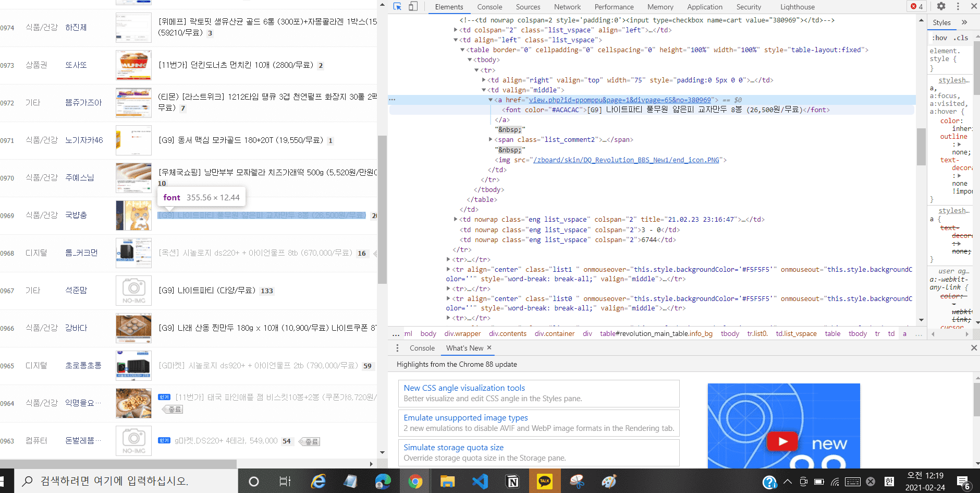
Task: Switch to Chrome on the taskbar
Action: click(415, 481)
